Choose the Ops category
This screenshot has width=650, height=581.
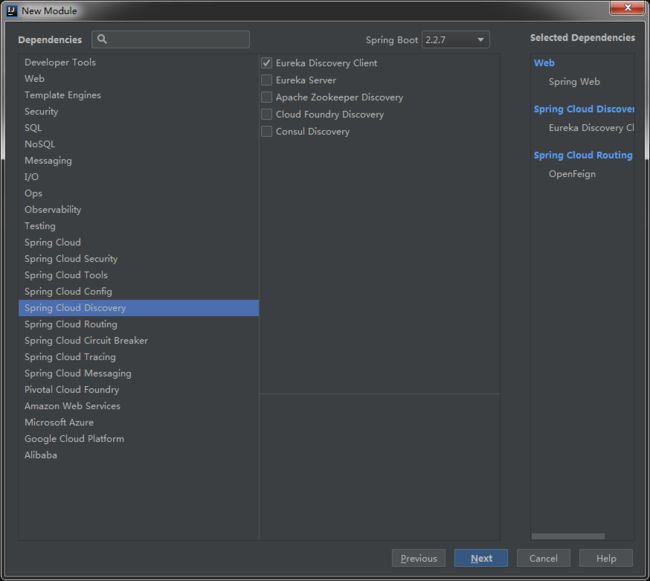click(x=138, y=193)
